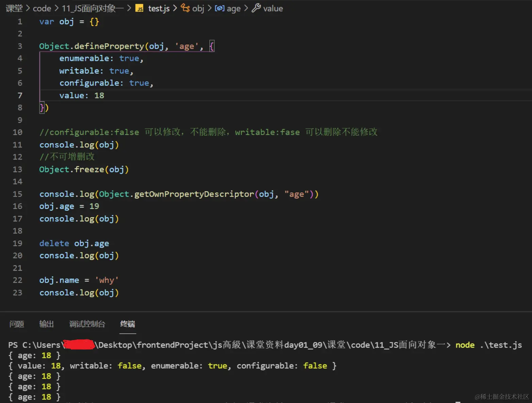Click 'obj.age = 19' on line 16

pyautogui.click(x=69, y=206)
